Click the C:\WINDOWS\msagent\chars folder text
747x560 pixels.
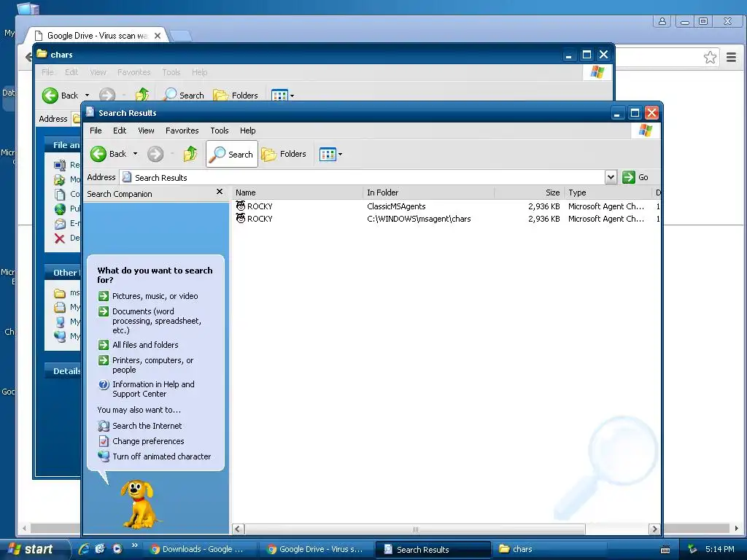[x=419, y=219]
